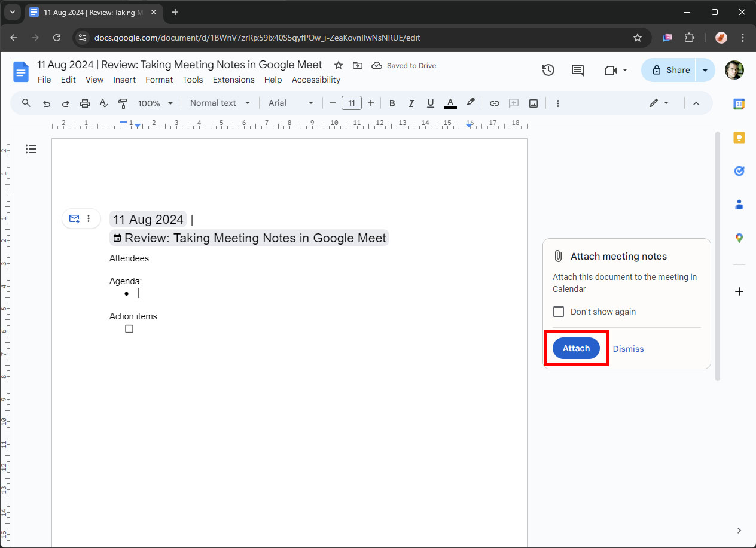This screenshot has width=756, height=548.
Task: Open the text color picker
Action: [450, 103]
